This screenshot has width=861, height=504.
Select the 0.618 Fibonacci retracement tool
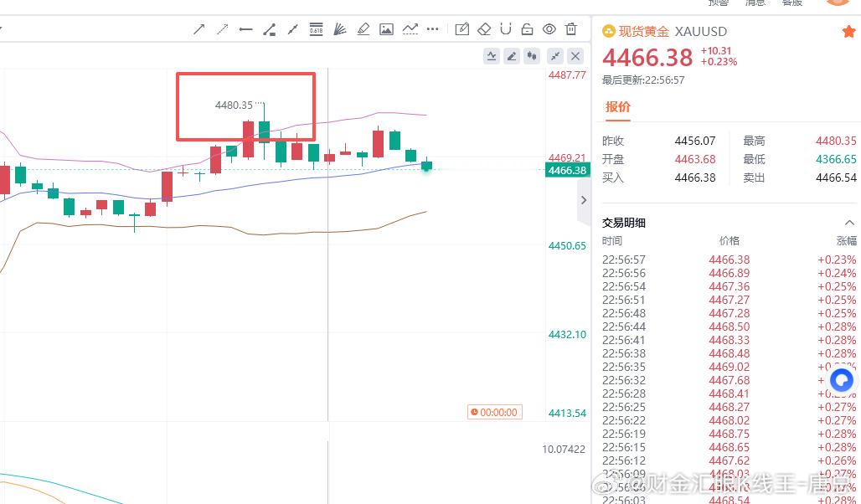click(x=317, y=28)
